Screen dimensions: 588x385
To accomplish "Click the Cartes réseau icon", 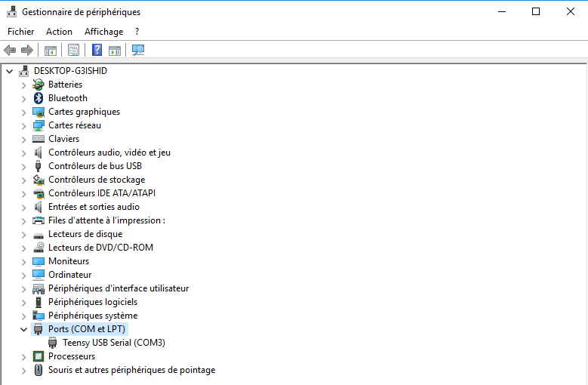I will [38, 125].
